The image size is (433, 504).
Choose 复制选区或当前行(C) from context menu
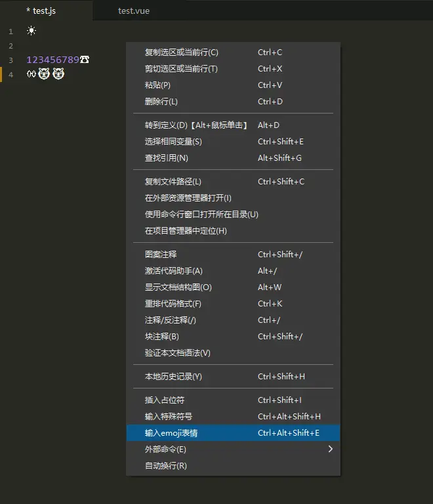click(x=182, y=52)
